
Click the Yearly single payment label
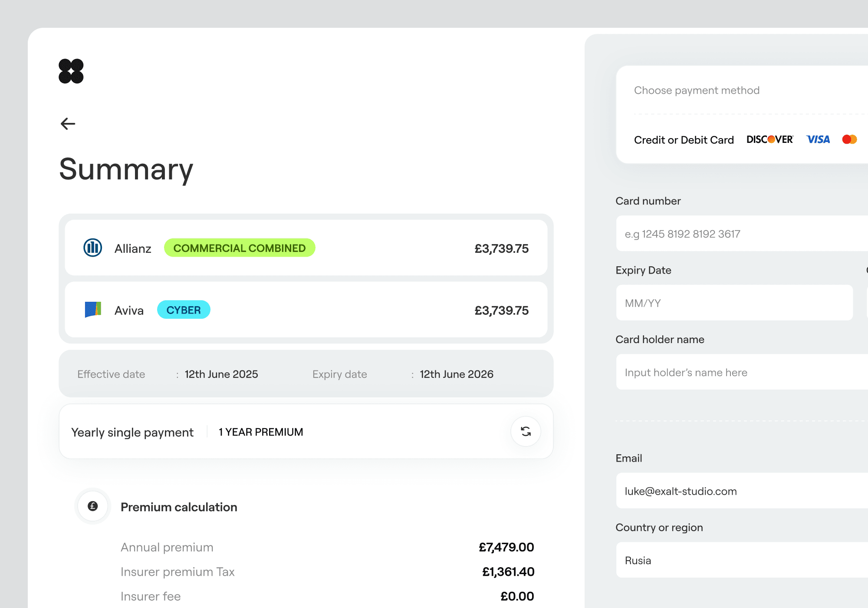132,433
